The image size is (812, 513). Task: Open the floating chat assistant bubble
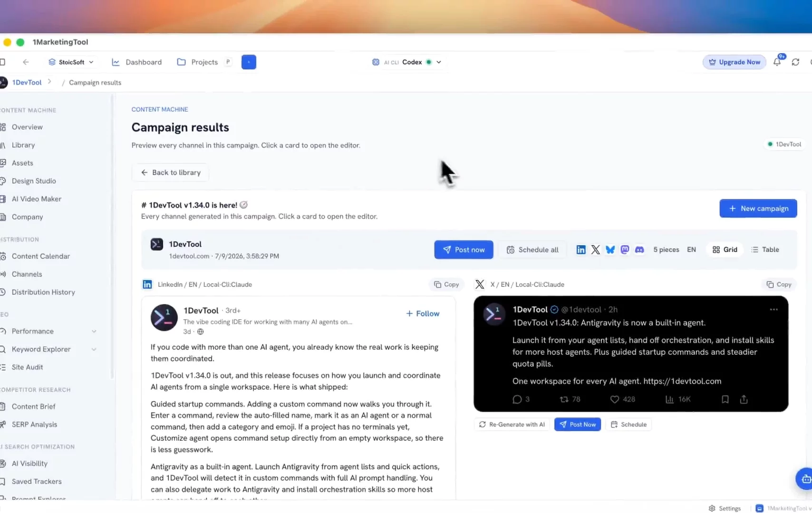point(804,479)
